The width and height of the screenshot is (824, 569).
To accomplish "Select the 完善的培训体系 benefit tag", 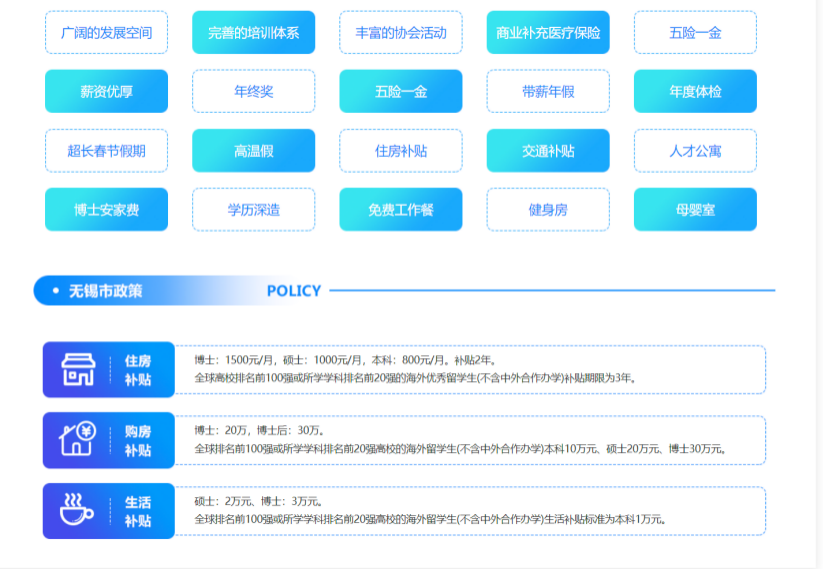I will click(253, 33).
